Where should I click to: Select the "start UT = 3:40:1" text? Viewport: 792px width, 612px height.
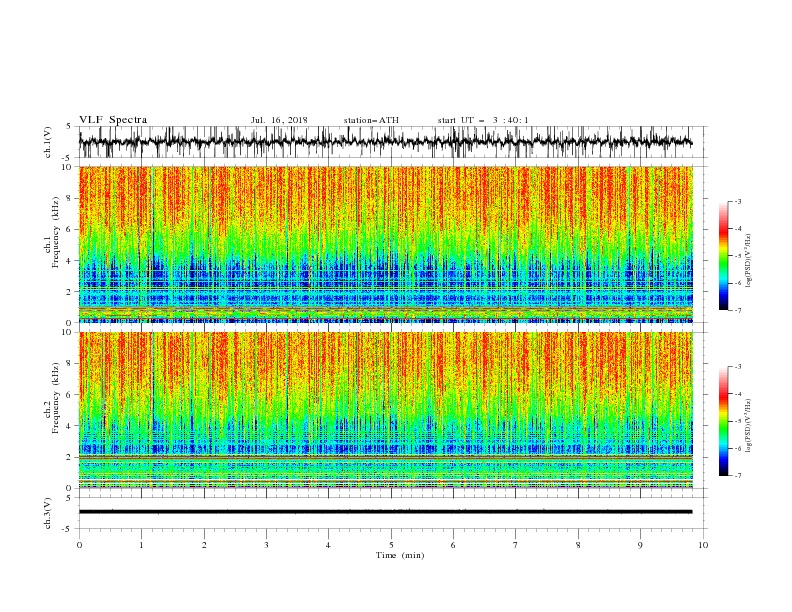483,120
